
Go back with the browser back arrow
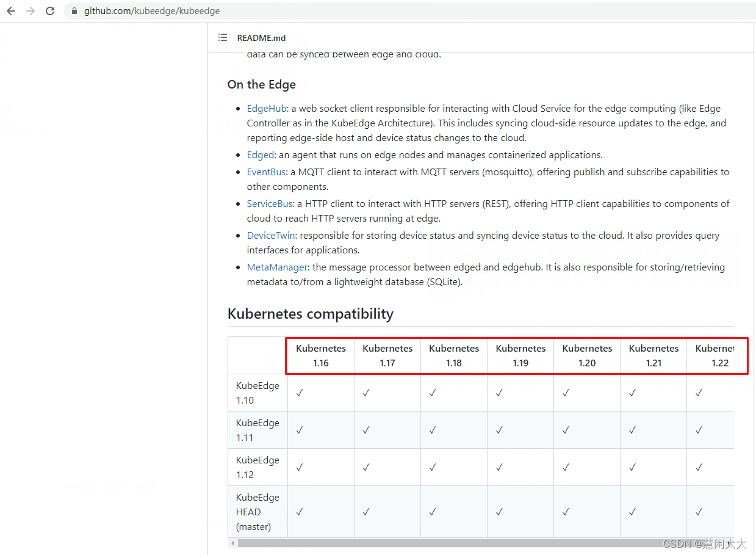tap(11, 11)
